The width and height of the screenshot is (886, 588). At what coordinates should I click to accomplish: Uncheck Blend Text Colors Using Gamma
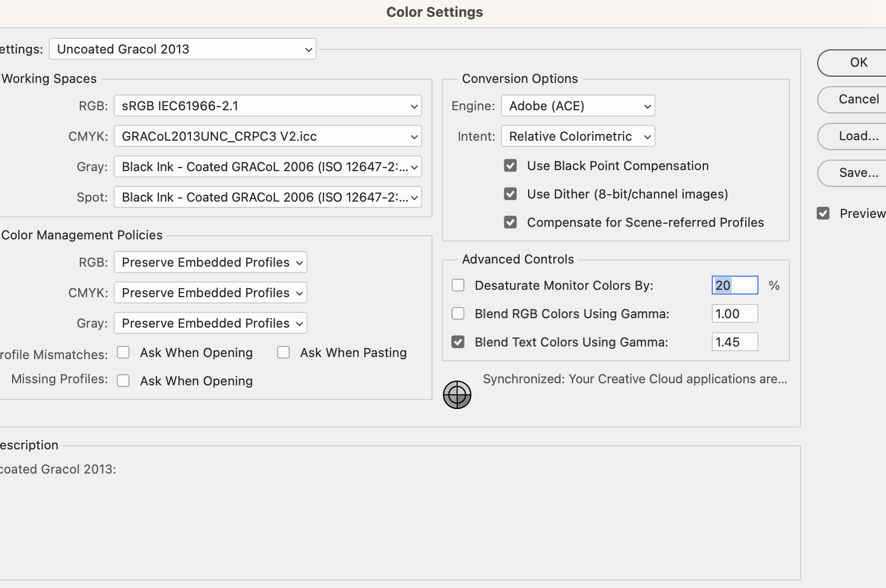pyautogui.click(x=458, y=342)
